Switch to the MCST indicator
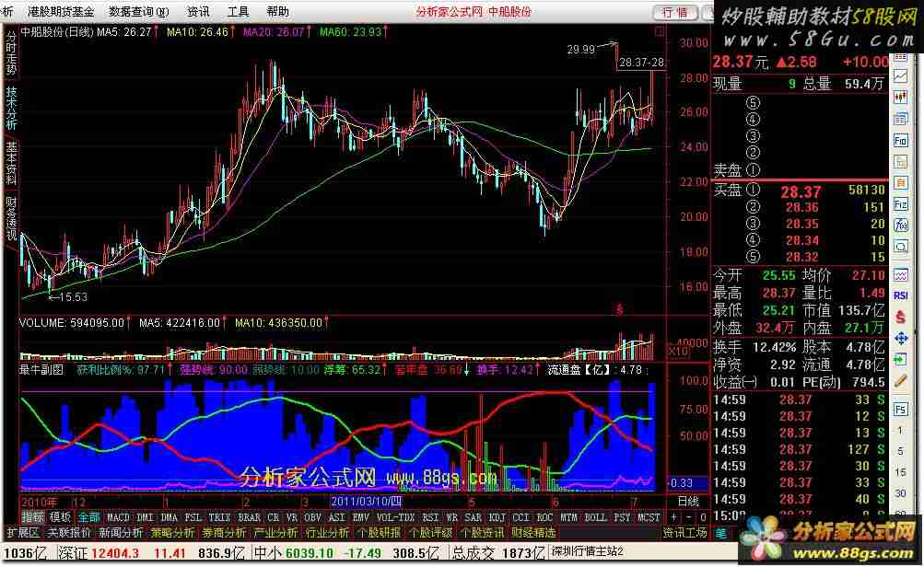The image size is (924, 567). (x=649, y=517)
